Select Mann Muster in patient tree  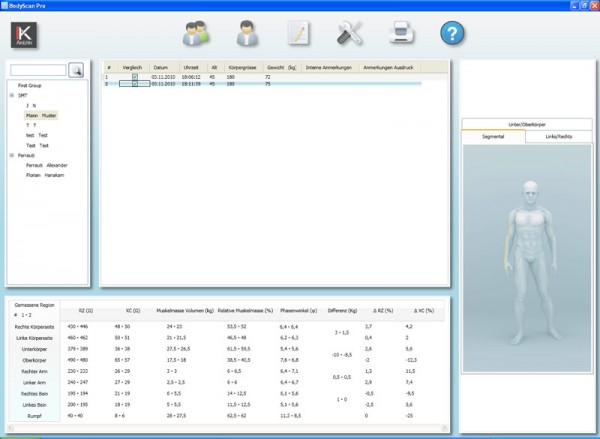click(x=41, y=116)
